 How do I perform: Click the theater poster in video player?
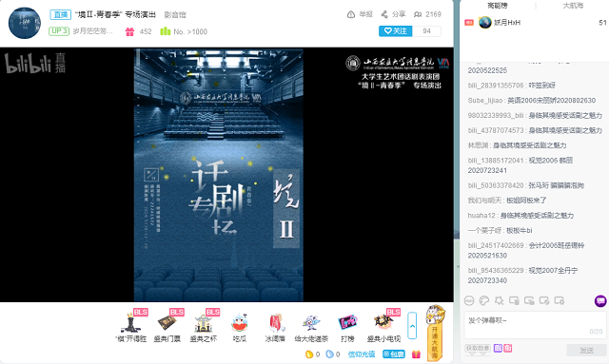click(219, 175)
